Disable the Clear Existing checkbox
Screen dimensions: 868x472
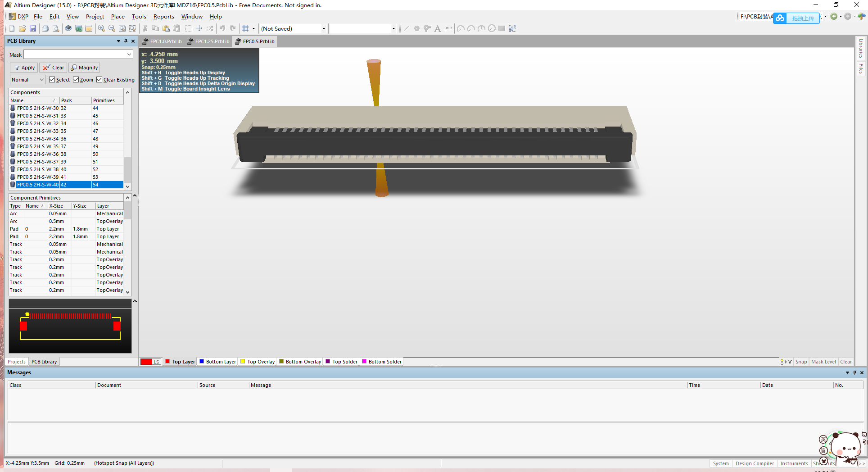click(x=100, y=79)
